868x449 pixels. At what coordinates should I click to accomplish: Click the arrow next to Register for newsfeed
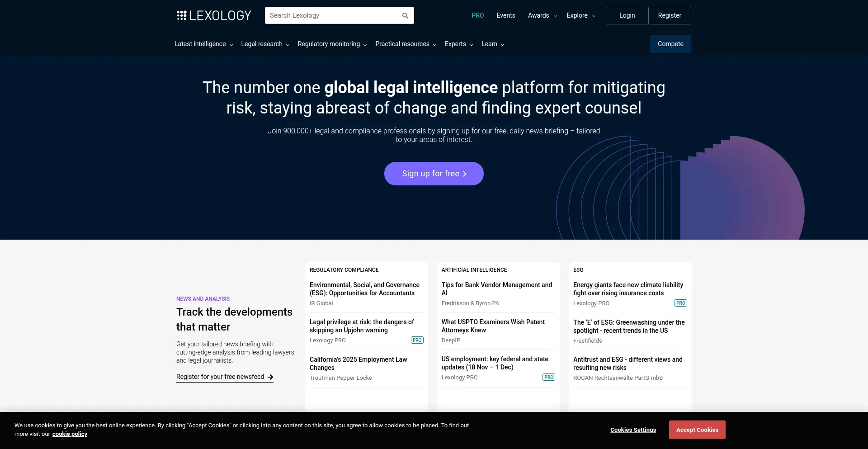(x=270, y=377)
